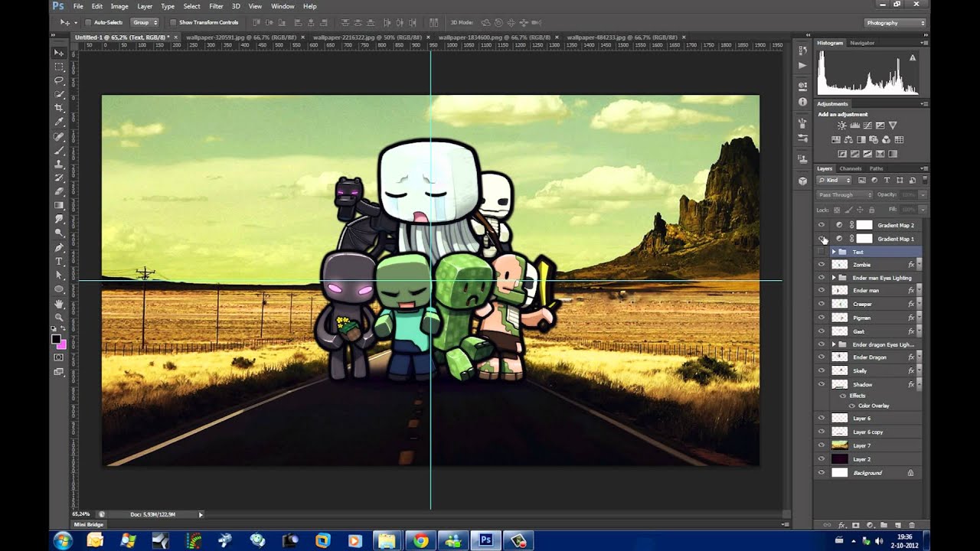
Task: Open the Mini Bridge panel
Action: pyautogui.click(x=90, y=524)
